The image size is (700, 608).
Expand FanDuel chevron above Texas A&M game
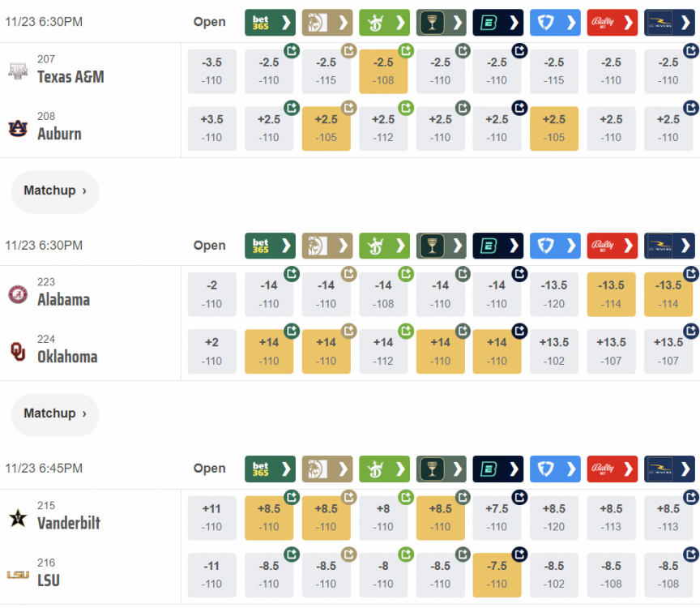click(572, 22)
